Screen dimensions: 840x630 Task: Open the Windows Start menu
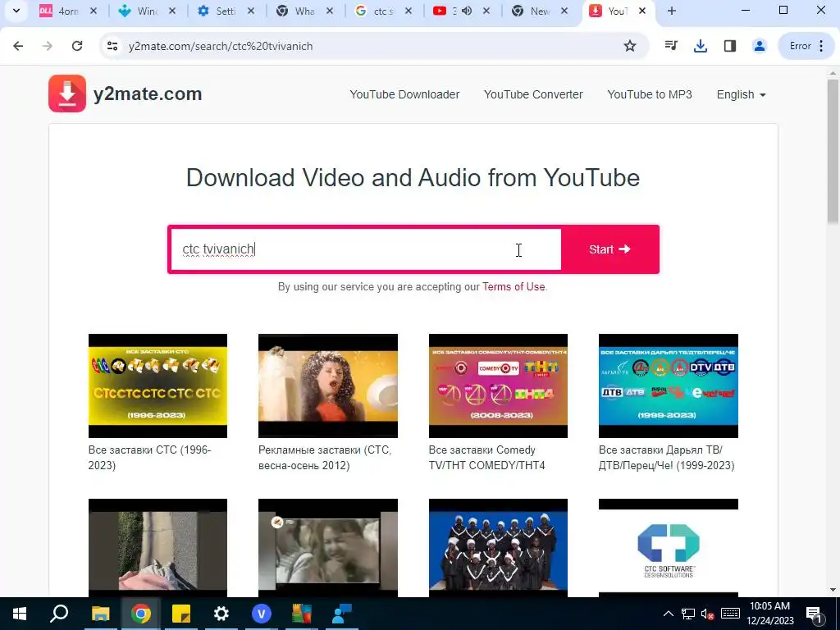tap(20, 614)
